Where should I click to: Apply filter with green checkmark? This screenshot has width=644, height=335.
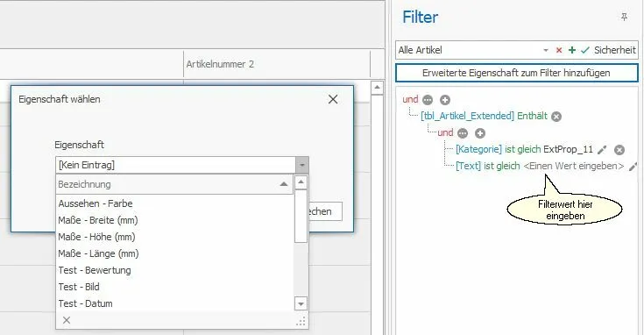(585, 50)
